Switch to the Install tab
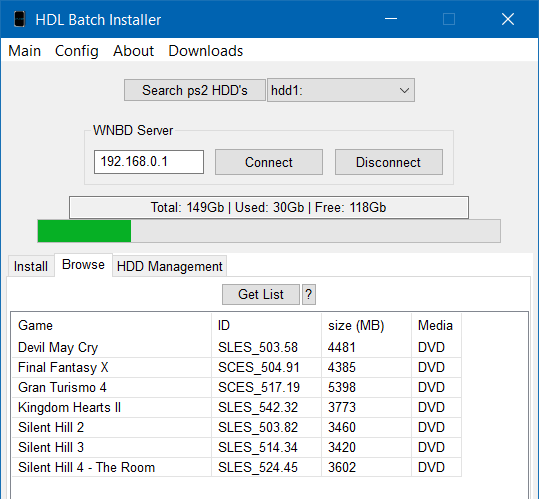 [x=31, y=266]
